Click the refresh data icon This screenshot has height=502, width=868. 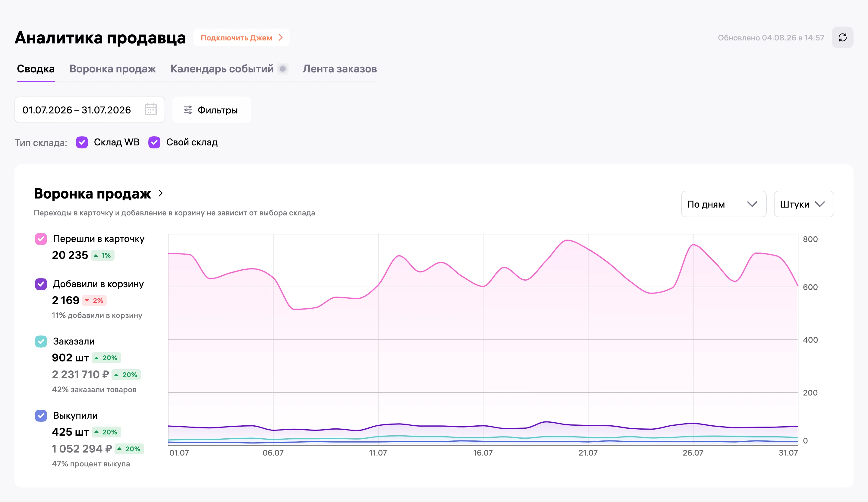tap(842, 38)
